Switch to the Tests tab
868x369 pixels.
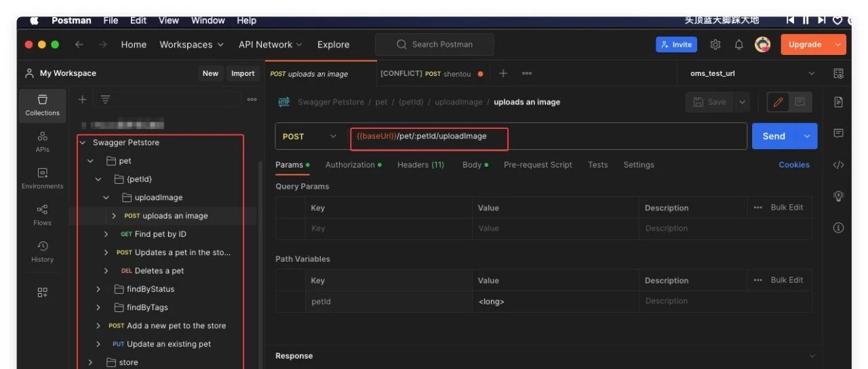point(598,165)
